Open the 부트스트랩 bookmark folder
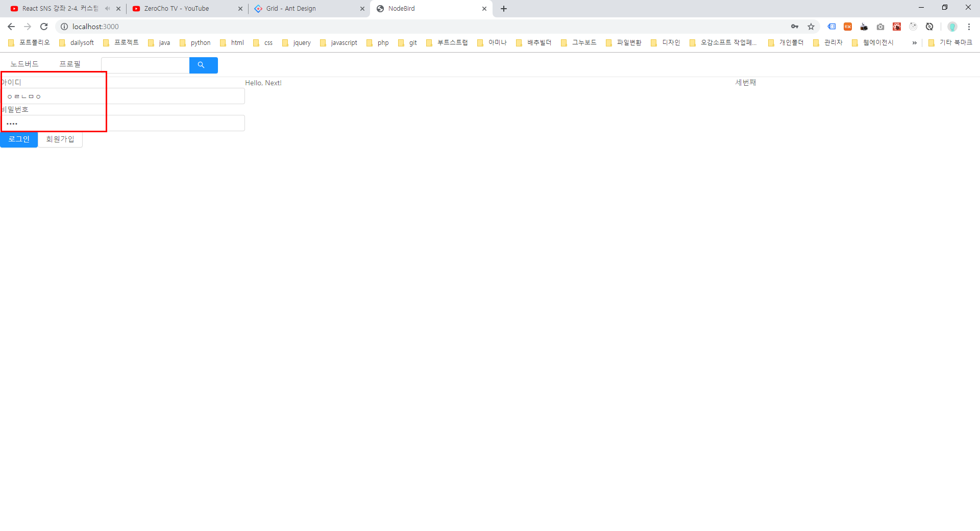The height and width of the screenshot is (531, 980). click(x=447, y=43)
